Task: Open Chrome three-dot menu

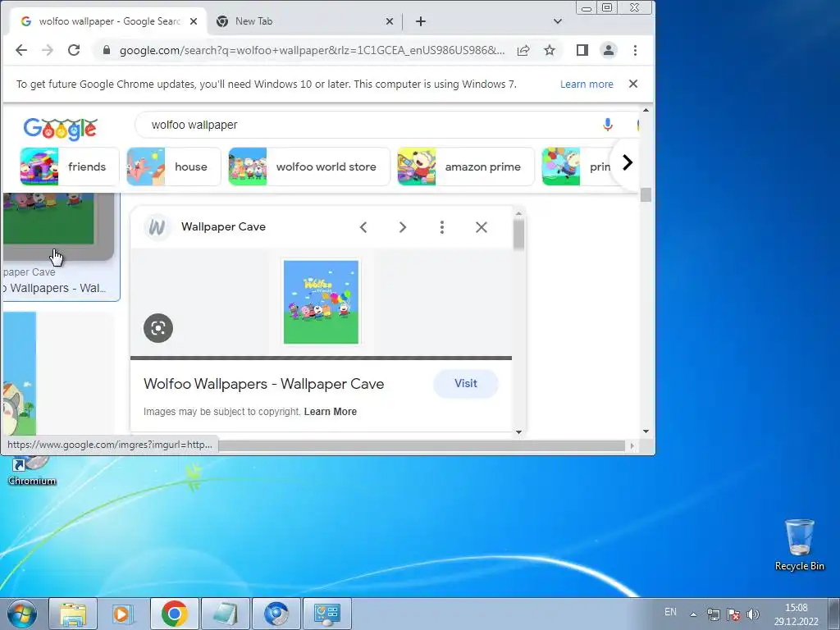Action: [x=636, y=50]
